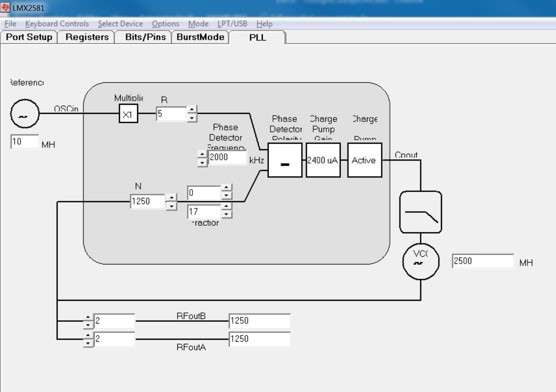Click the RFoutB frequency field 1250
This screenshot has width=556, height=392.
(x=260, y=321)
